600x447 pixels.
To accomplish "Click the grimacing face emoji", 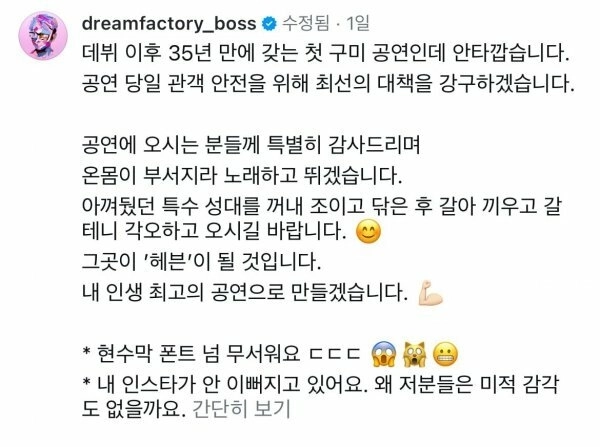I will click(445, 354).
